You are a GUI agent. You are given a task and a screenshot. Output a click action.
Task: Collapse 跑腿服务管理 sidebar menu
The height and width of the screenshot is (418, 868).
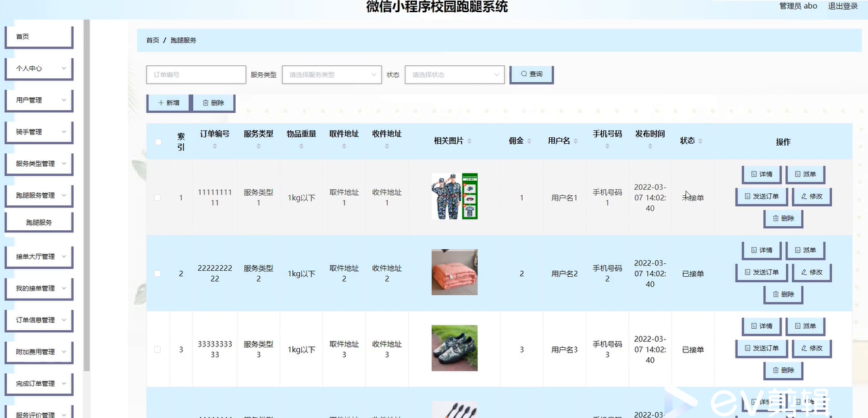(39, 195)
